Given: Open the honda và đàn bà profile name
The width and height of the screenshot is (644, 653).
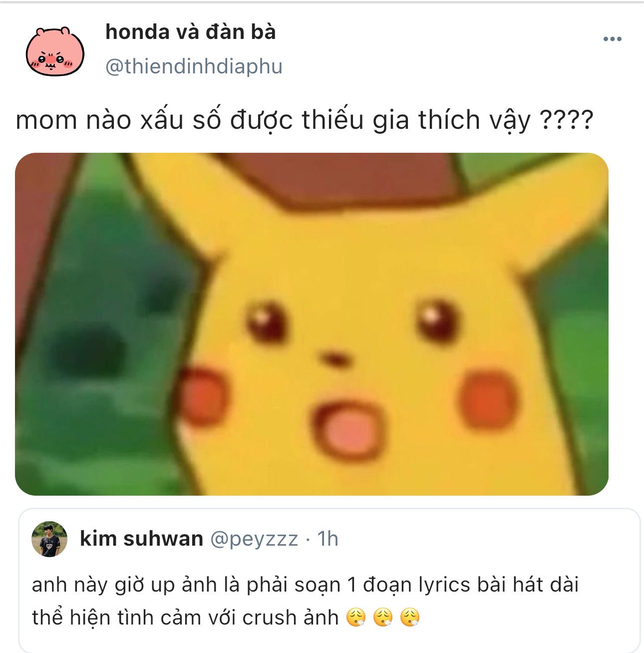Looking at the screenshot, I should point(190,32).
